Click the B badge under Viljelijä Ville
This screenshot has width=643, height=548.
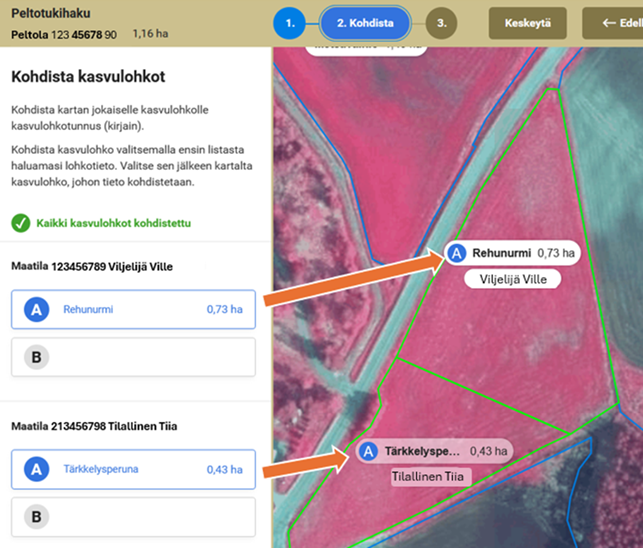[x=37, y=356]
